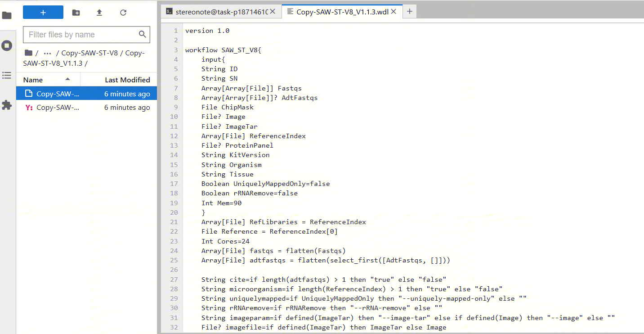The image size is (644, 334).
Task: Open the extension manager puzzle icon
Action: [7, 105]
